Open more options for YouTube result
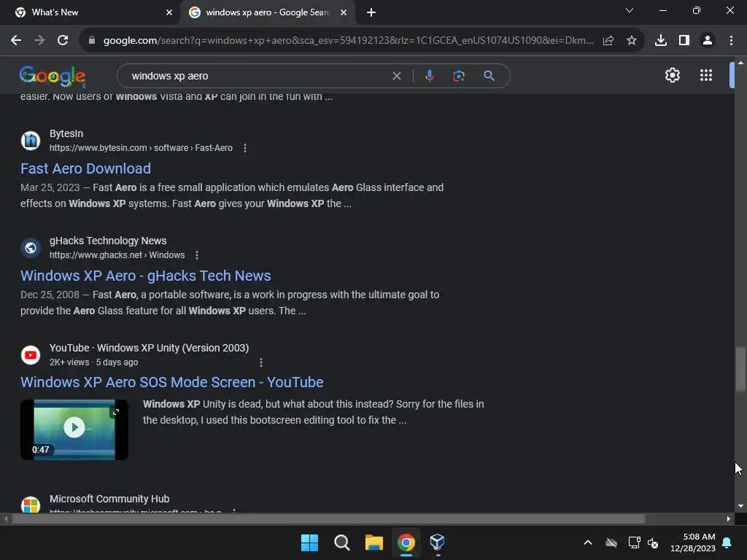 (x=260, y=362)
